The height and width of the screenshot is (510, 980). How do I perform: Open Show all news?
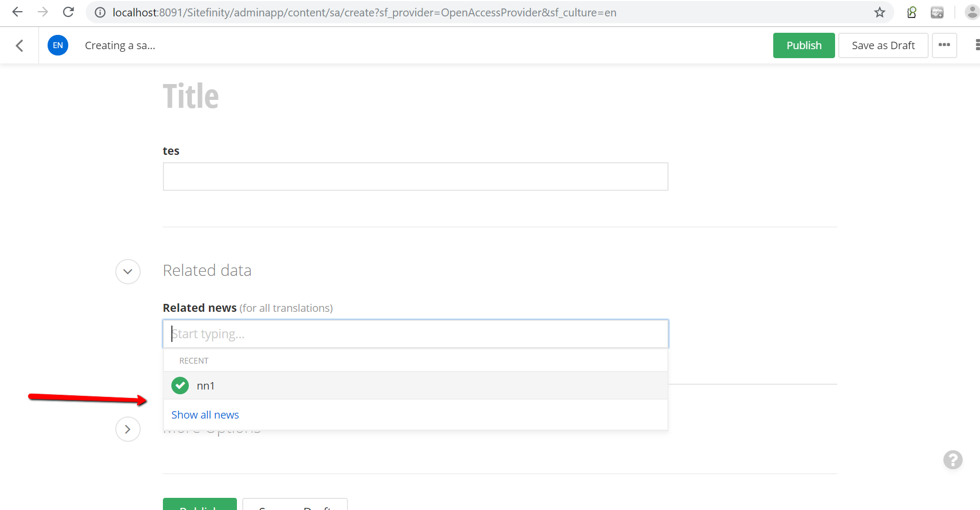click(205, 414)
